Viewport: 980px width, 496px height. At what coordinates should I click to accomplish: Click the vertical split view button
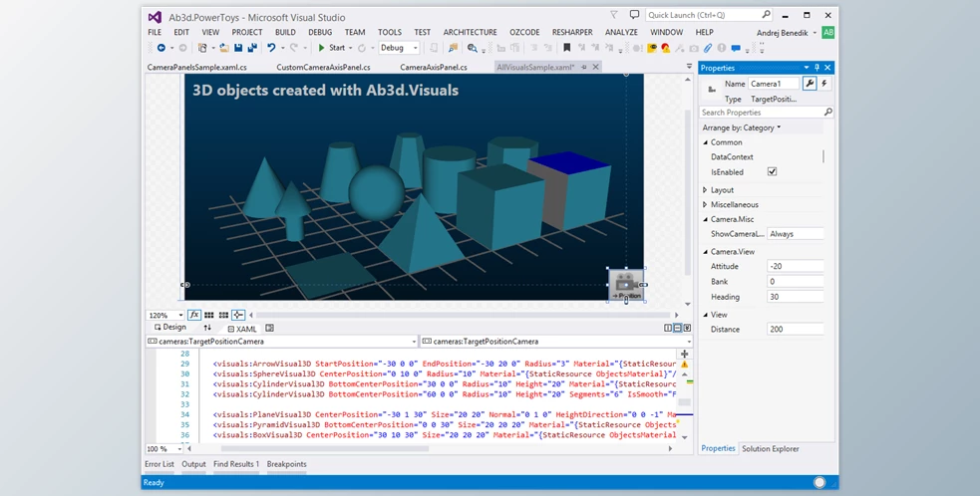click(x=668, y=328)
